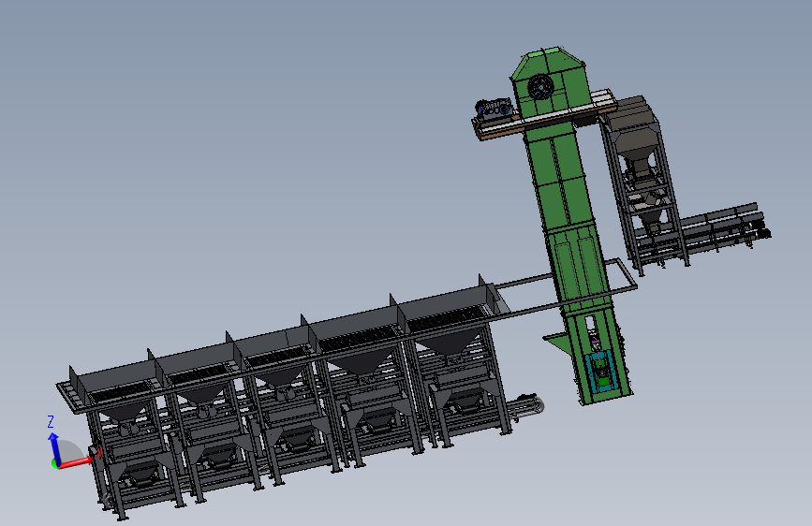Click the green Y axis origin dot
The width and height of the screenshot is (812, 526).
[x=54, y=464]
